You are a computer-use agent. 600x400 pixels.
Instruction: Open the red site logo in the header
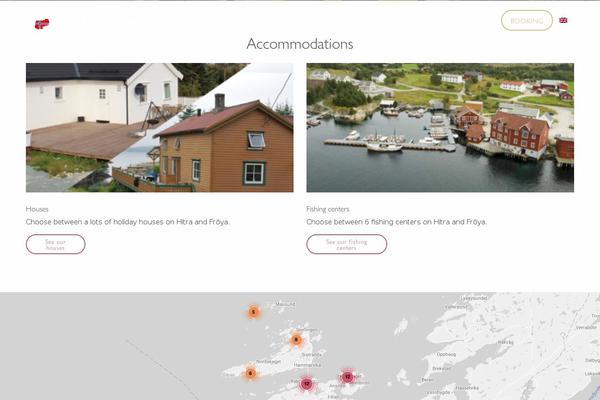42,24
